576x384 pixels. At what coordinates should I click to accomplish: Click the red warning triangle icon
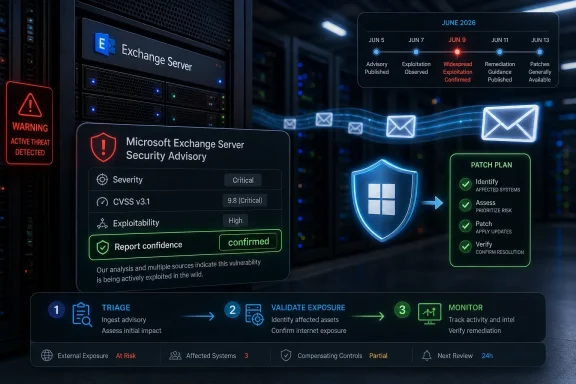coord(30,104)
